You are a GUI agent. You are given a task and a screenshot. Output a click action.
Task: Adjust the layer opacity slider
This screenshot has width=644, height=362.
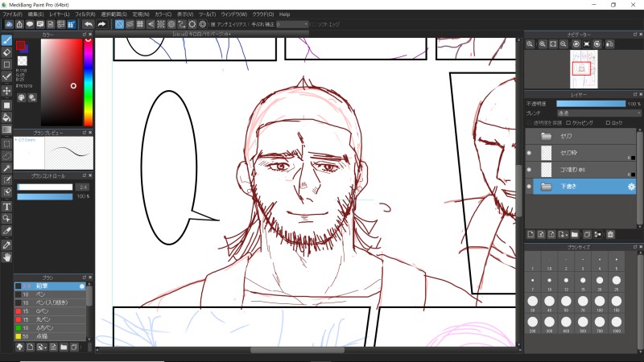click(x=591, y=104)
